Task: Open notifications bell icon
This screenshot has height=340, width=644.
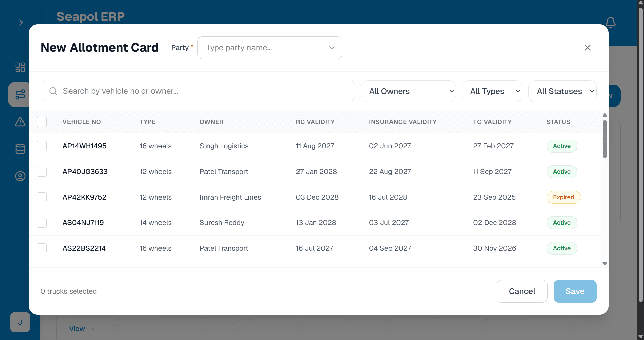Action: (x=610, y=23)
